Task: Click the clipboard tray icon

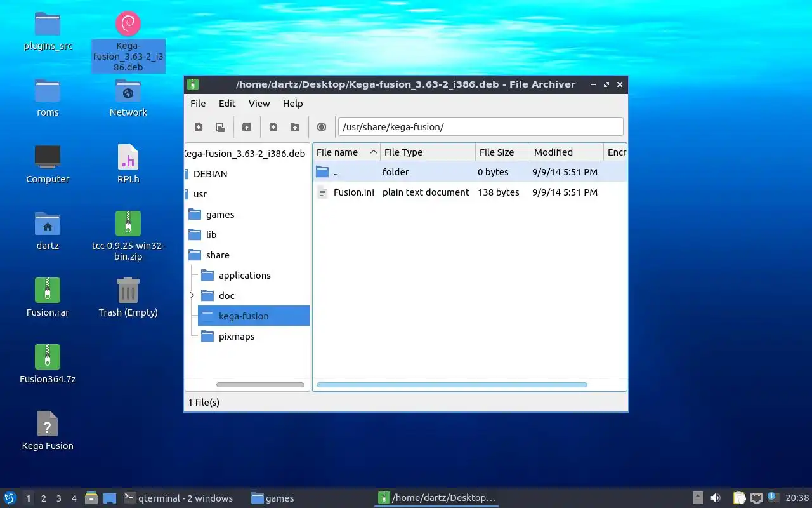Action: tap(739, 498)
